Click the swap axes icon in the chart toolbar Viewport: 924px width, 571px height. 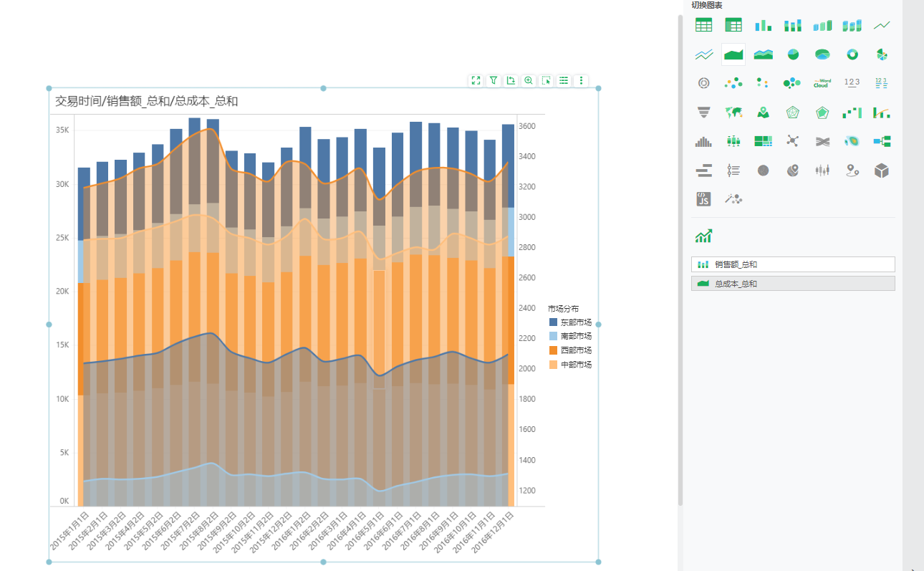511,81
